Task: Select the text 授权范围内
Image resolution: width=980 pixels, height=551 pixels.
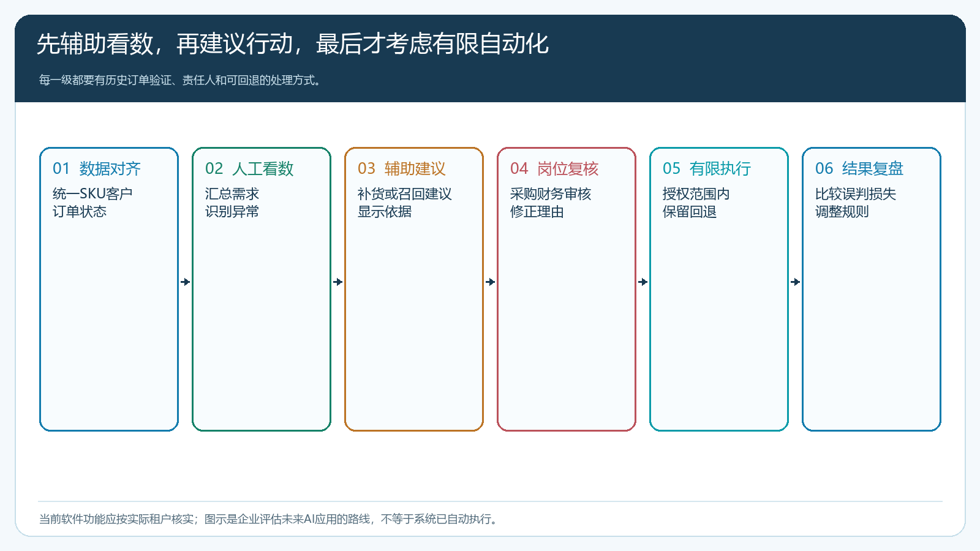Action: (x=696, y=193)
